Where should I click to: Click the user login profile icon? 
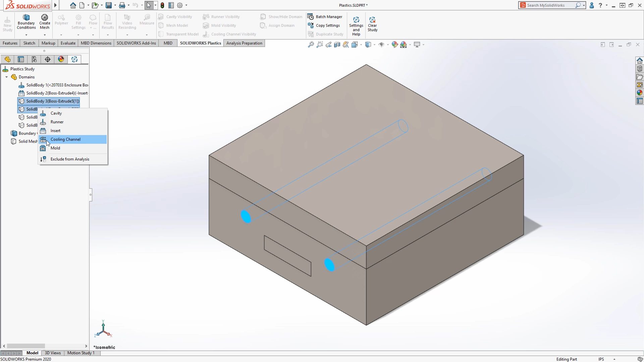[592, 5]
